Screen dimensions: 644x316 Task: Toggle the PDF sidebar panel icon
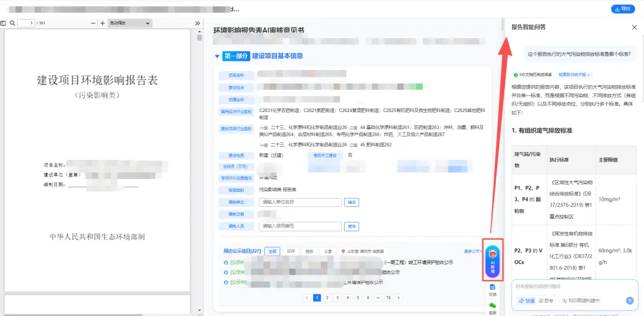[4, 23]
